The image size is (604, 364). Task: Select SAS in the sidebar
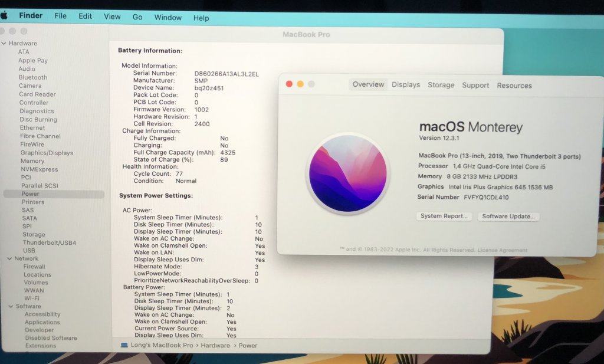pos(28,210)
